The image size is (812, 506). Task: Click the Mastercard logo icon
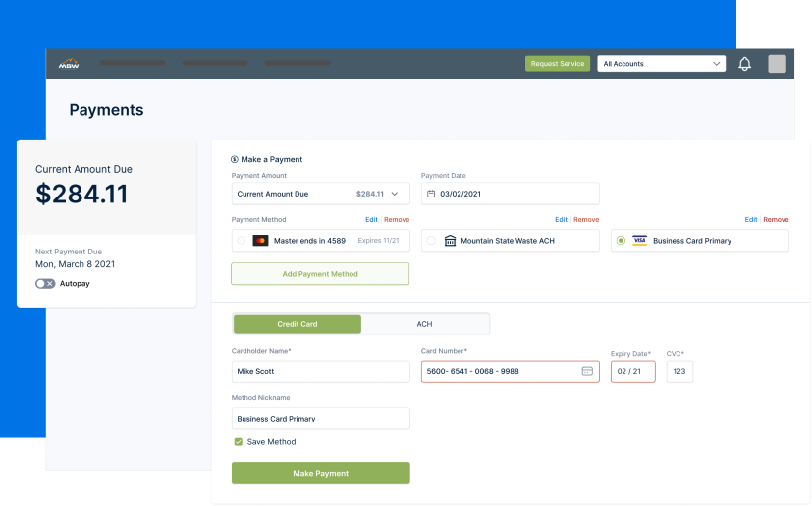260,241
